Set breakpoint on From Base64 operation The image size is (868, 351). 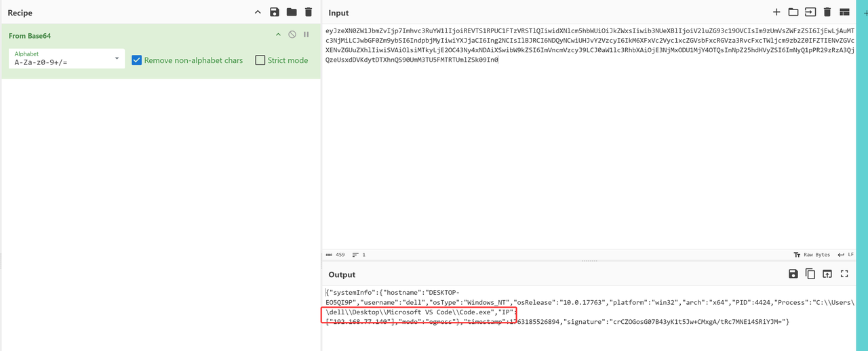coord(307,35)
